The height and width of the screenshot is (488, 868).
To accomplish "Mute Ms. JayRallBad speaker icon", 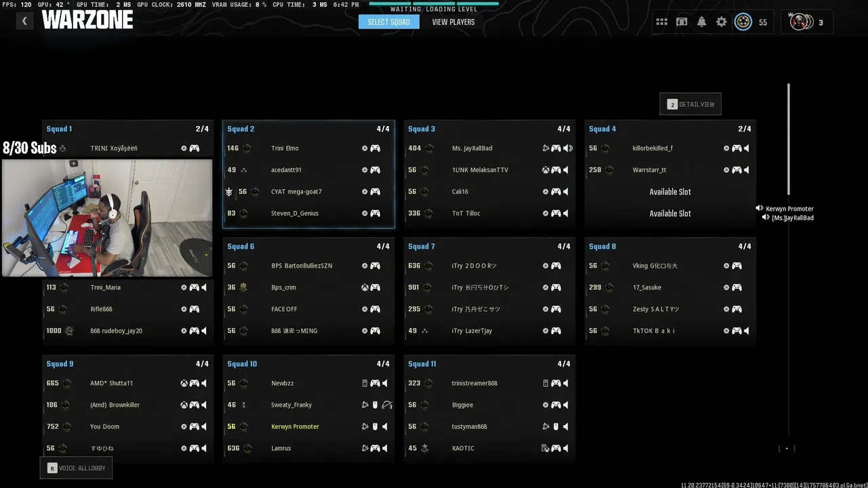I will pyautogui.click(x=568, y=148).
